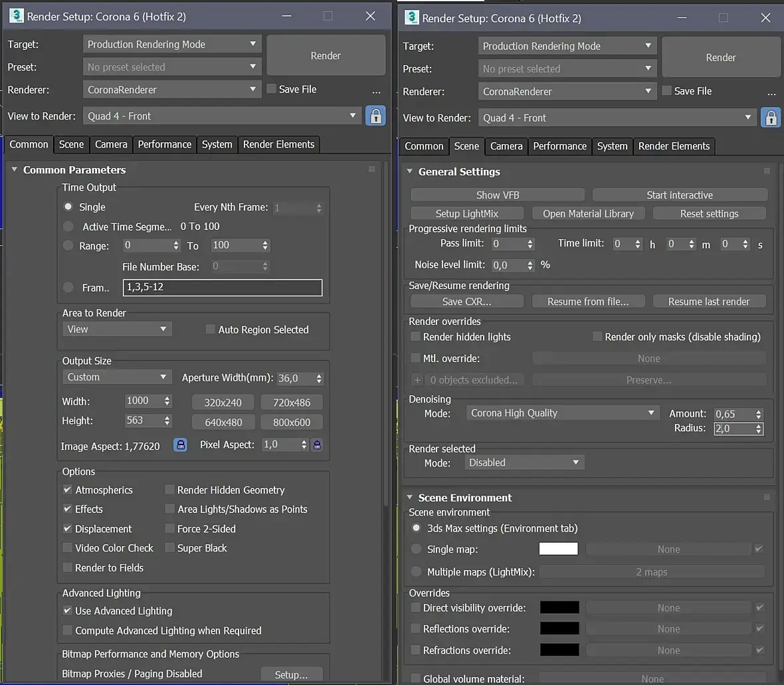The height and width of the screenshot is (685, 784).
Task: Switch to the Camera tab in left window
Action: [x=111, y=144]
